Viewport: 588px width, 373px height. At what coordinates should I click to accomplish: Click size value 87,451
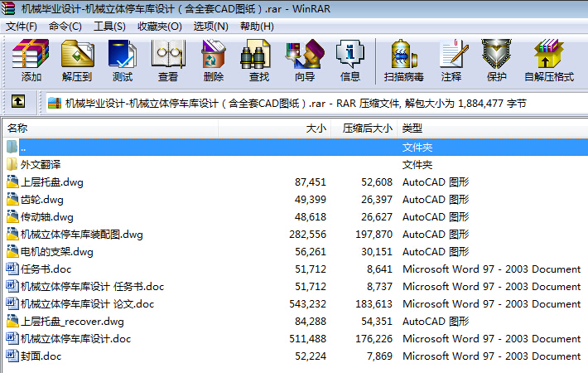point(311,182)
